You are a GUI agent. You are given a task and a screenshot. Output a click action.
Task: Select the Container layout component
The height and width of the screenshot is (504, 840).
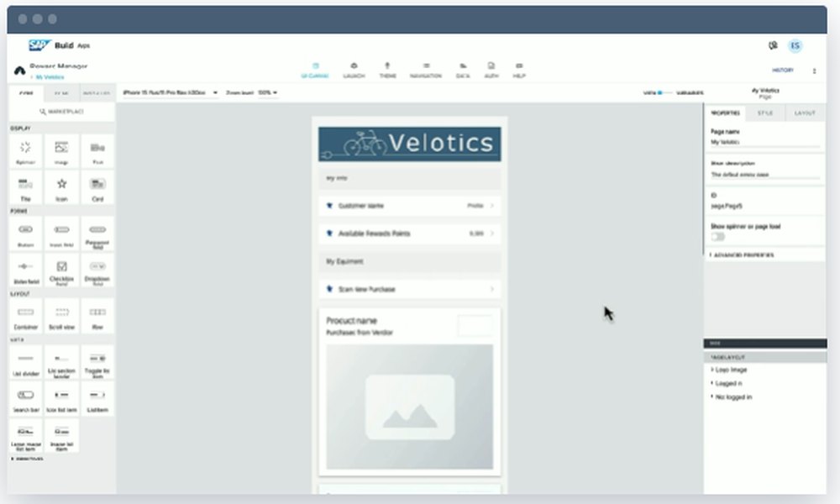pyautogui.click(x=26, y=317)
